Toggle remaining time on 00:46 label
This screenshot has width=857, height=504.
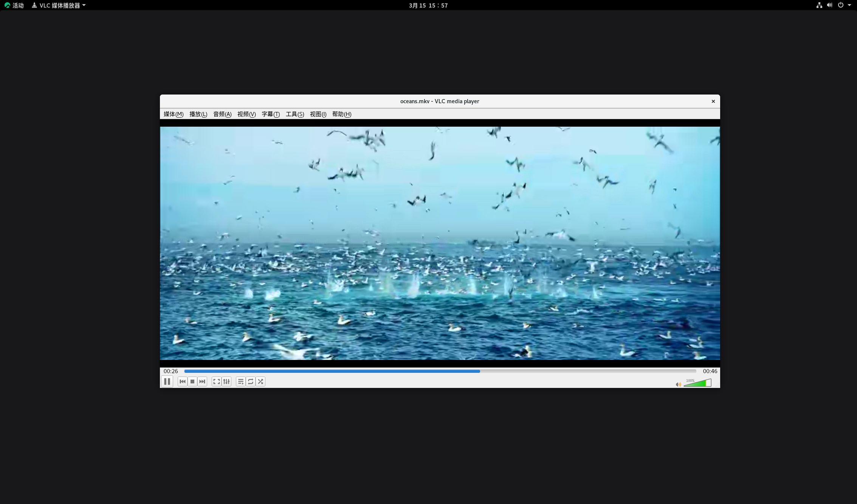click(x=710, y=371)
